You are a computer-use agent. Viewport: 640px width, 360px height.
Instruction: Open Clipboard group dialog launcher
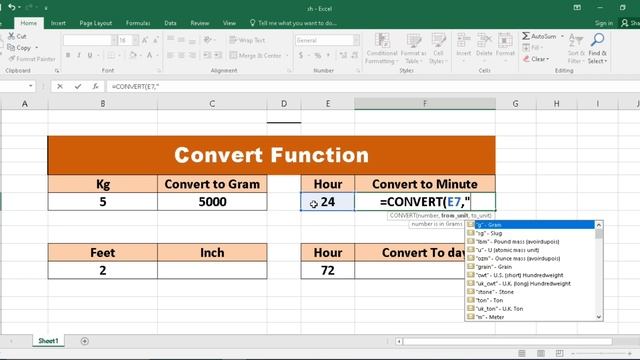[x=57, y=71]
